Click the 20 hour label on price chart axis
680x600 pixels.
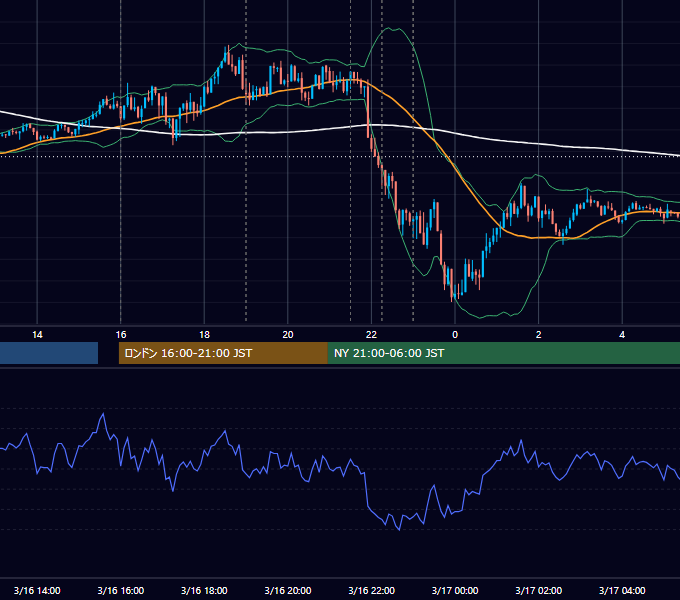pos(288,335)
